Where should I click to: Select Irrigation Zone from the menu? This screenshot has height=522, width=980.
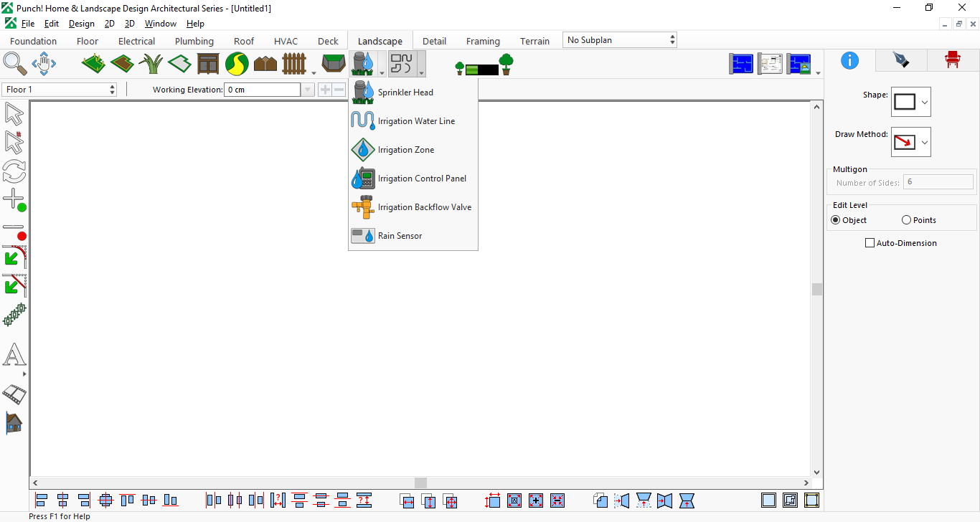pos(413,150)
